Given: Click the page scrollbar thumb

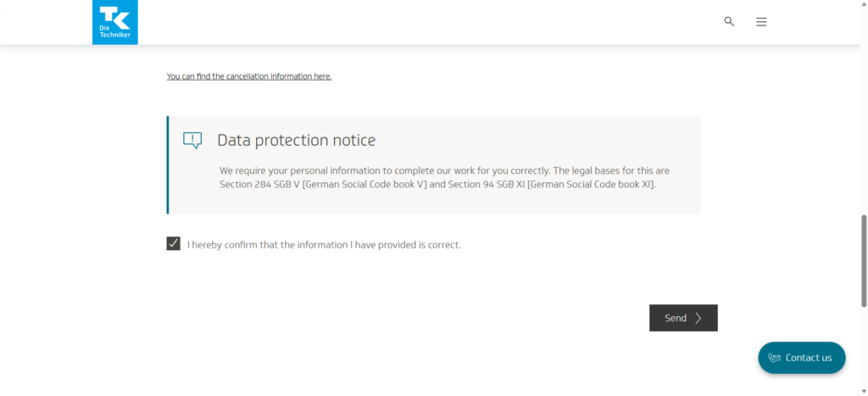Looking at the screenshot, I should [x=863, y=261].
